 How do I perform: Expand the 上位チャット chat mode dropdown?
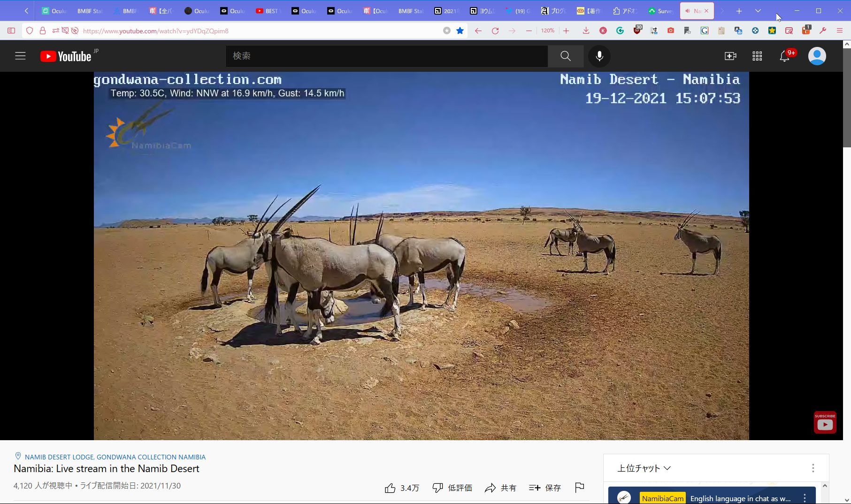[x=643, y=468]
